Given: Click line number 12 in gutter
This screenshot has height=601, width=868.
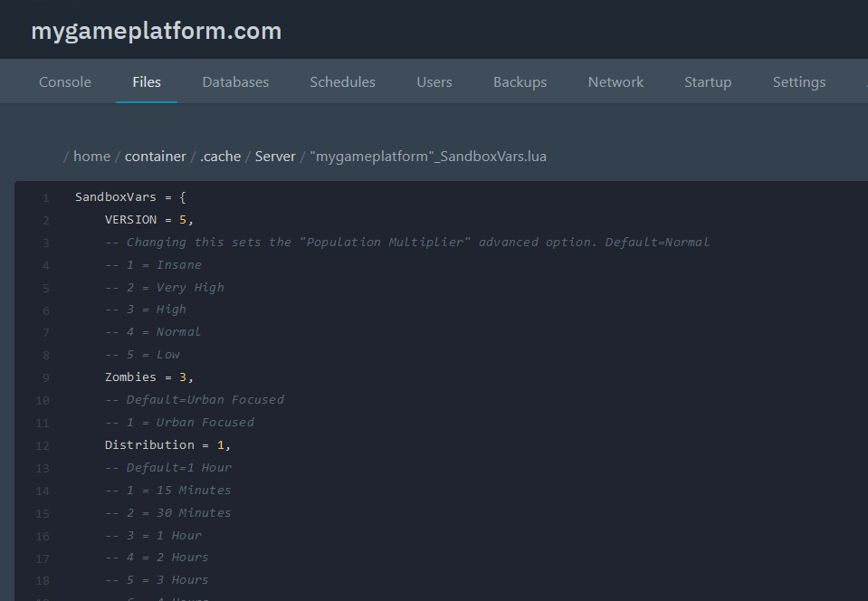Looking at the screenshot, I should [x=43, y=446].
